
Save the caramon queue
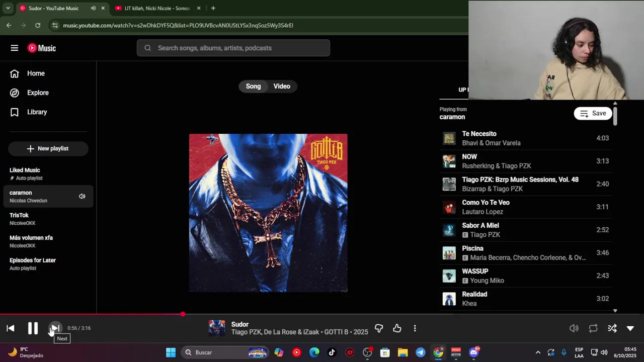click(593, 113)
